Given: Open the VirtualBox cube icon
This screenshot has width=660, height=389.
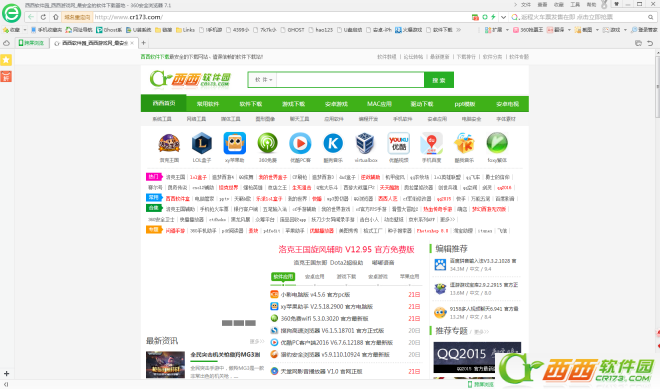Looking at the screenshot, I should click(365, 144).
